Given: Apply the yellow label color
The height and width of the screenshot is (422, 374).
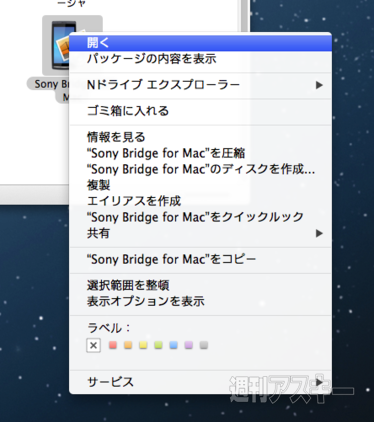Looking at the screenshot, I should click(143, 345).
